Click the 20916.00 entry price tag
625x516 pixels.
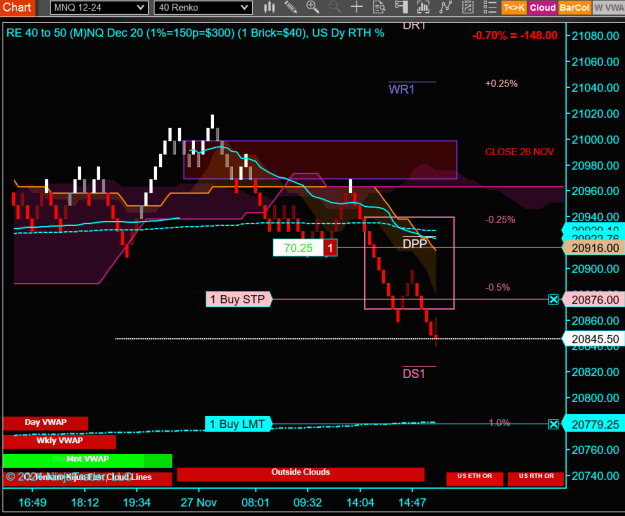pyautogui.click(x=594, y=248)
